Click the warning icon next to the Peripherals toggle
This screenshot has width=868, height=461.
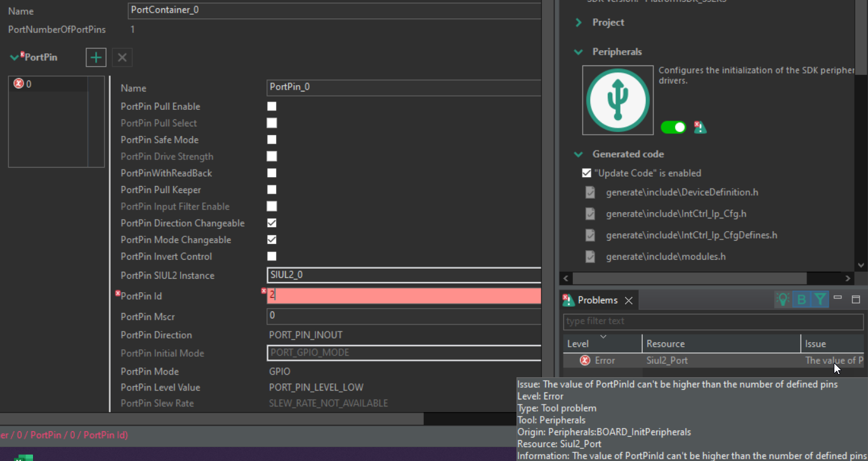pyautogui.click(x=700, y=128)
